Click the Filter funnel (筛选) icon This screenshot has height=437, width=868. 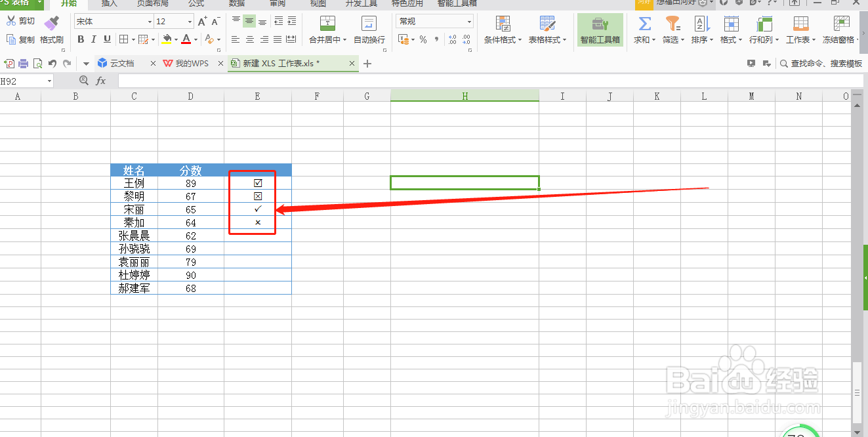672,24
